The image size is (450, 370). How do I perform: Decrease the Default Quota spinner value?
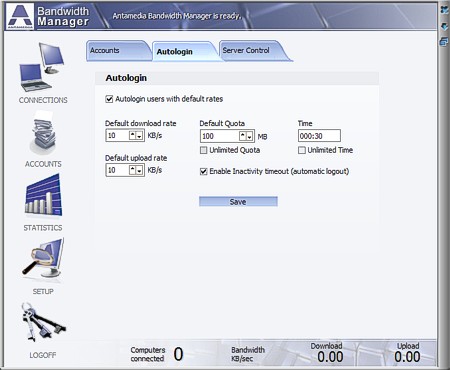[x=250, y=136]
